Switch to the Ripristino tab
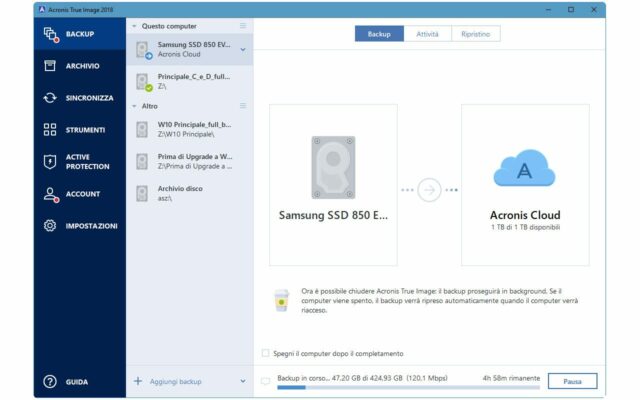The width and height of the screenshot is (640, 400). tap(475, 34)
